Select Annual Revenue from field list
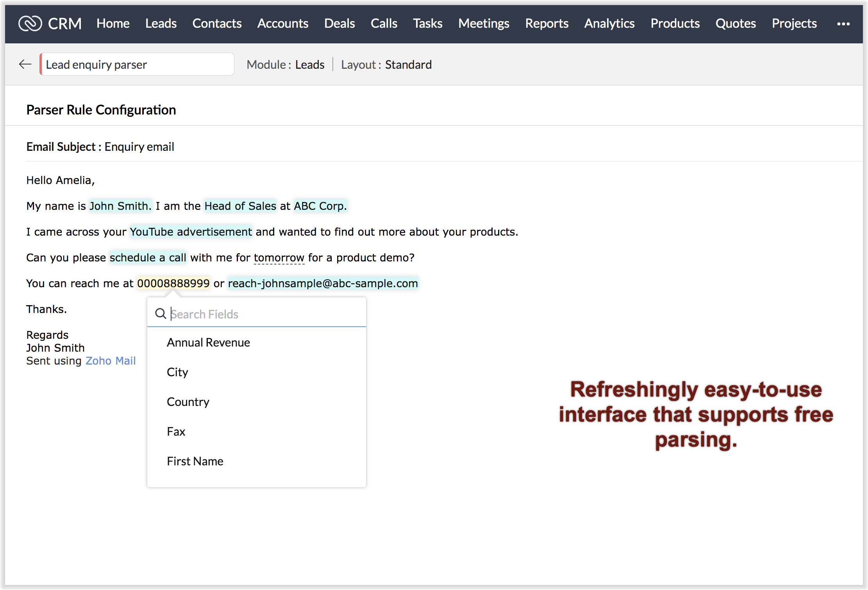The image size is (868, 590). [x=208, y=343]
